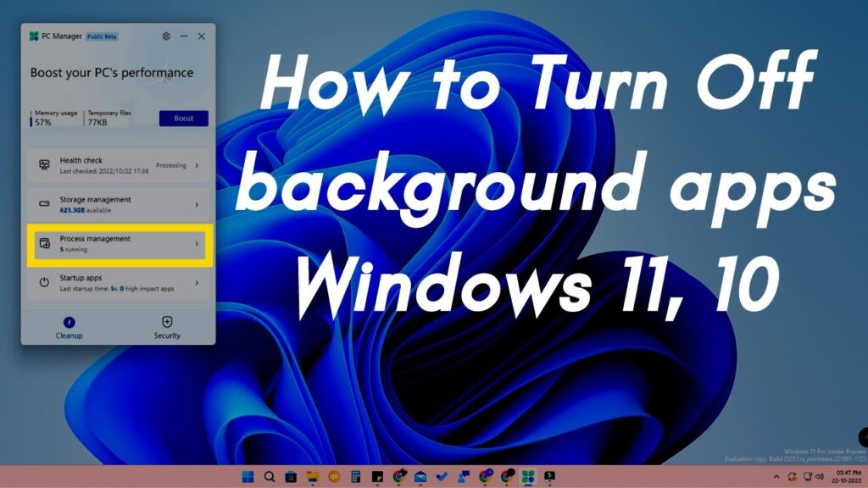Click the Temporary files 77KB value

click(97, 123)
